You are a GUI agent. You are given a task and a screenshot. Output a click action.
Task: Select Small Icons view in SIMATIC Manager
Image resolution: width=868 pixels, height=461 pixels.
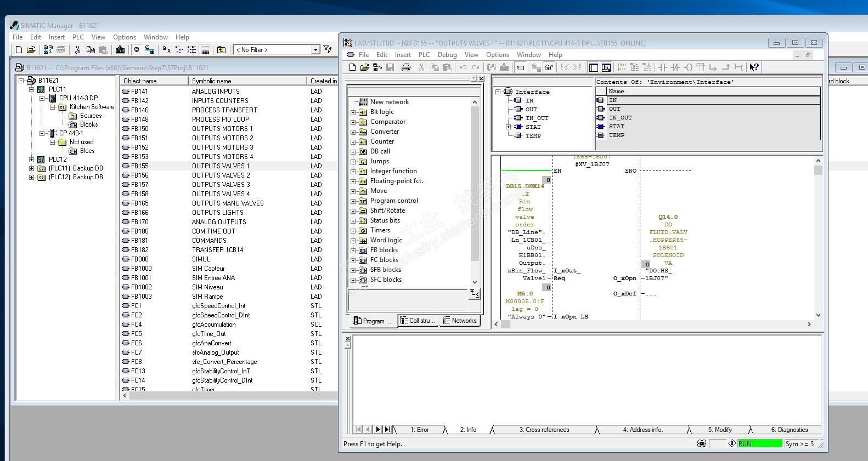click(179, 50)
